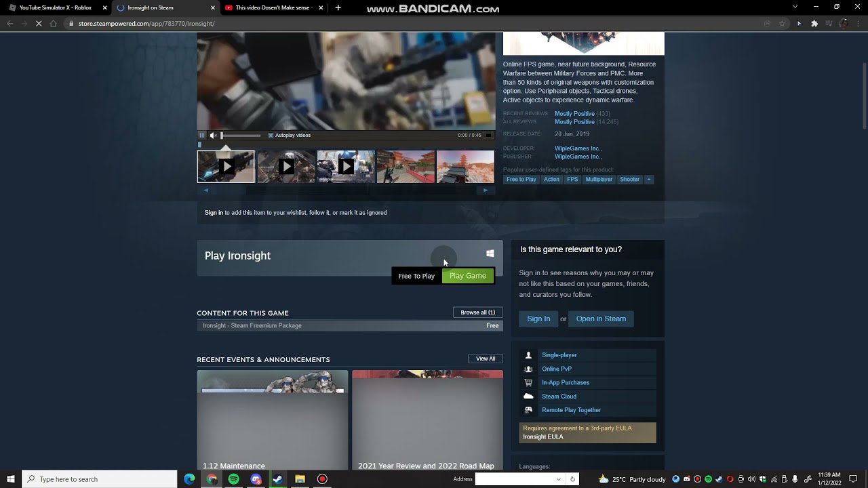The width and height of the screenshot is (868, 488).
Task: Open Bandicam recorder from the taskbar
Action: pyautogui.click(x=322, y=479)
